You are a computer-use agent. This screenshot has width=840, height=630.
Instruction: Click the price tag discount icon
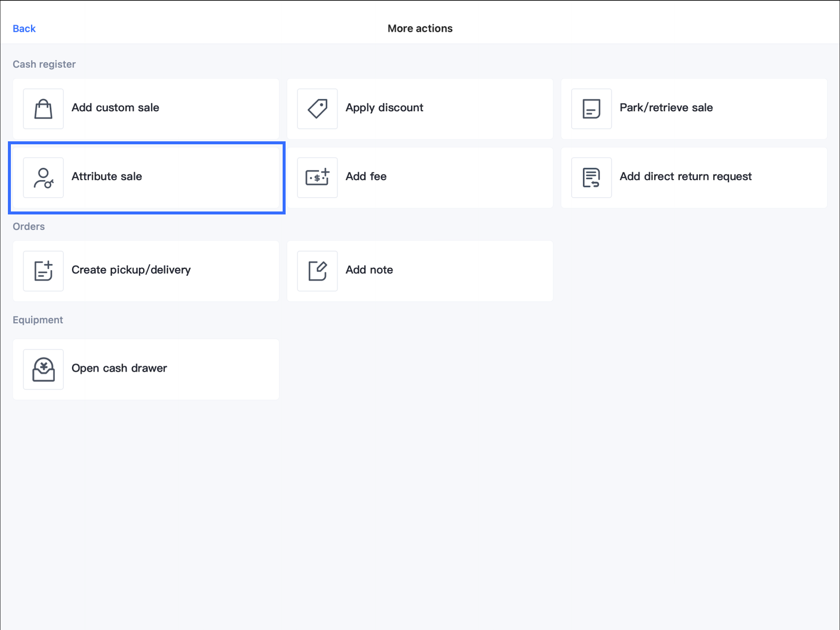coord(317,109)
